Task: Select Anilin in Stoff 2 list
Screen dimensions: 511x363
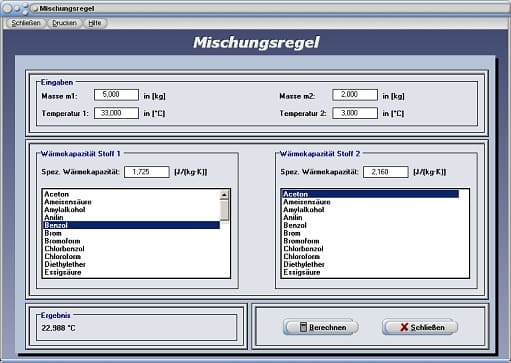Action: click(x=370, y=217)
